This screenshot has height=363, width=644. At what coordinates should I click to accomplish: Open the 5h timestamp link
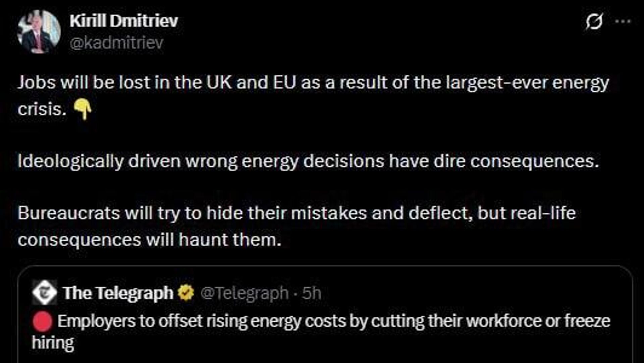(311, 293)
